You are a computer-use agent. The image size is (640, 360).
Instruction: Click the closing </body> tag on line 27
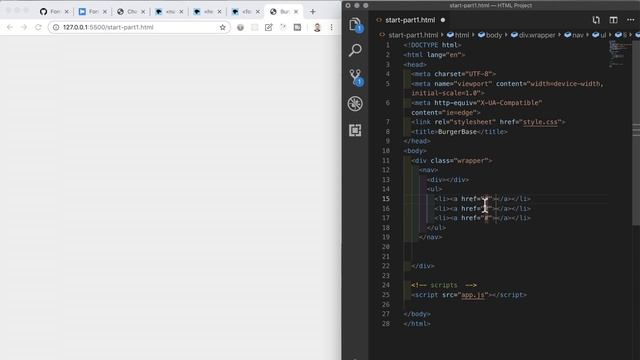pos(417,314)
